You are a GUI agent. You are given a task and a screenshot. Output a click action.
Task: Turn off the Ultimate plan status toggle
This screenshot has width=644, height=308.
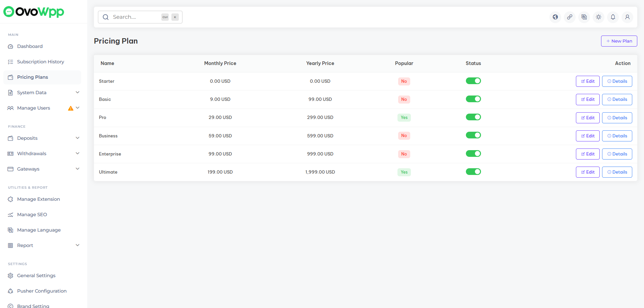click(473, 172)
